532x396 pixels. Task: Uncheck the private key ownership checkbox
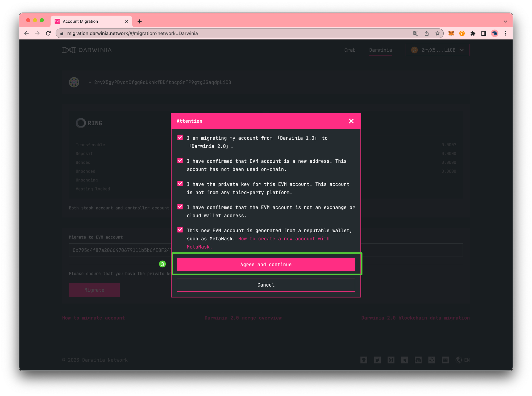click(x=180, y=184)
